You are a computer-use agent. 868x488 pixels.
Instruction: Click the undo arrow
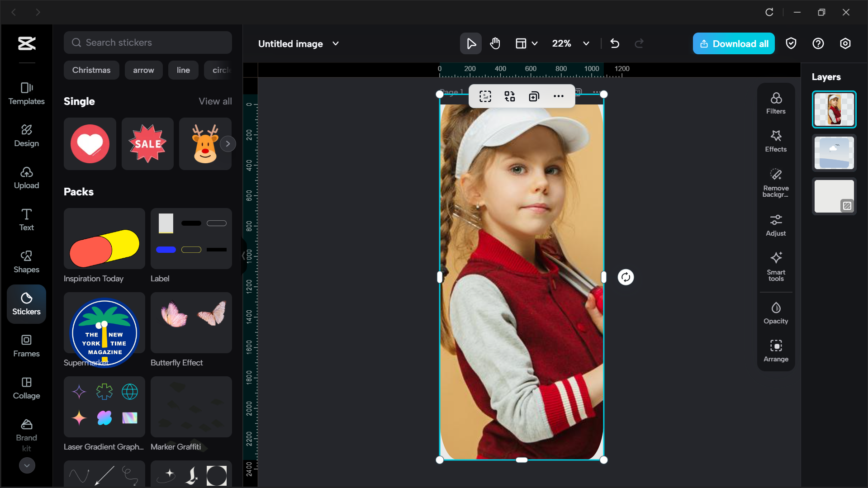coord(614,43)
